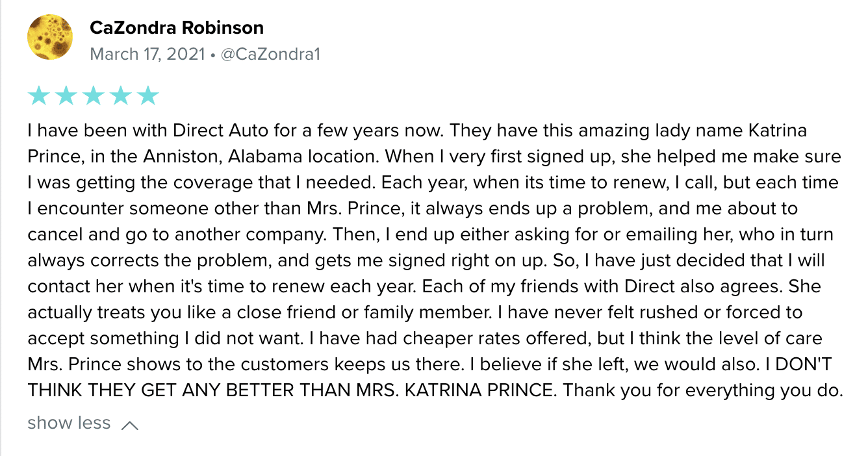Open the @CaZondra1 handle
The height and width of the screenshot is (456, 868).
coord(271,54)
